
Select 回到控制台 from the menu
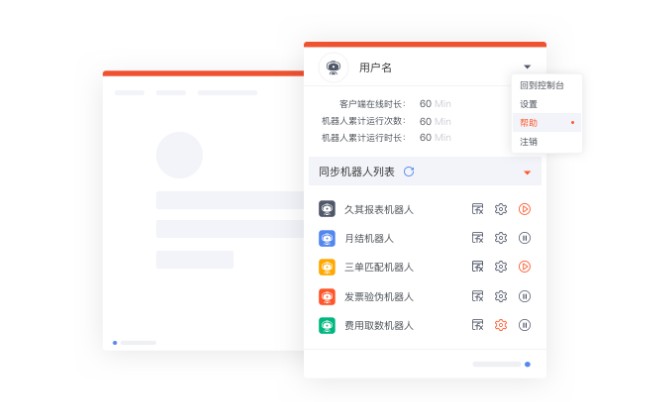542,85
